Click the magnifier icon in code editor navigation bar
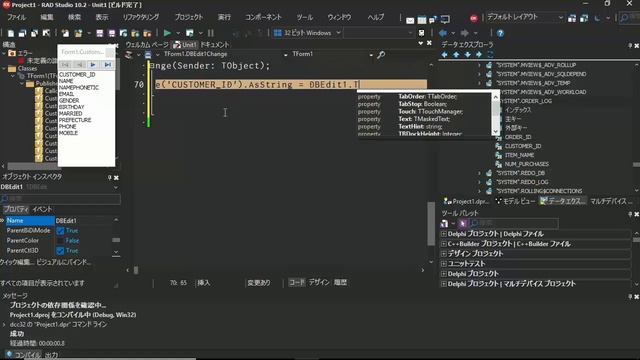 [x=381, y=54]
